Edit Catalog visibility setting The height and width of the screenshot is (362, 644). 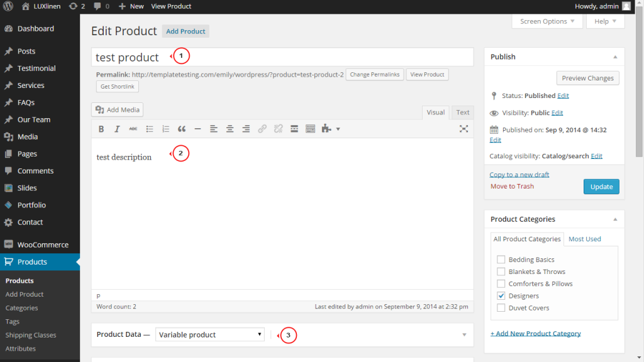tap(596, 156)
